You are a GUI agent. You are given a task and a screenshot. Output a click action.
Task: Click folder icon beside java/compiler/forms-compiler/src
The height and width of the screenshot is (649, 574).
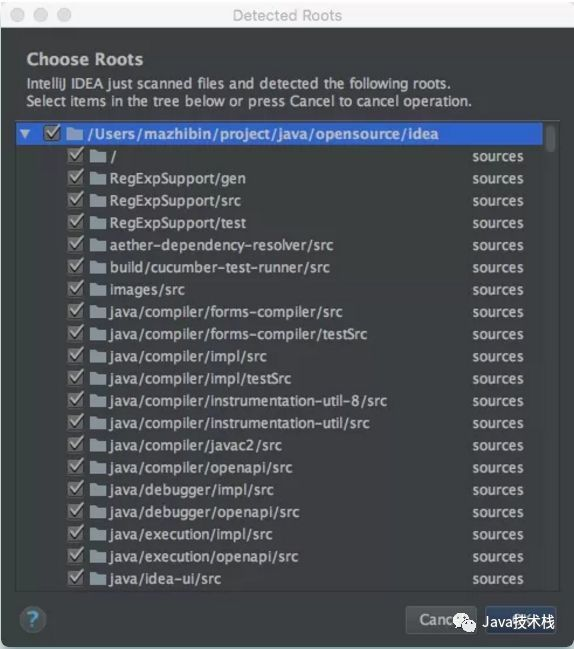click(x=98, y=312)
